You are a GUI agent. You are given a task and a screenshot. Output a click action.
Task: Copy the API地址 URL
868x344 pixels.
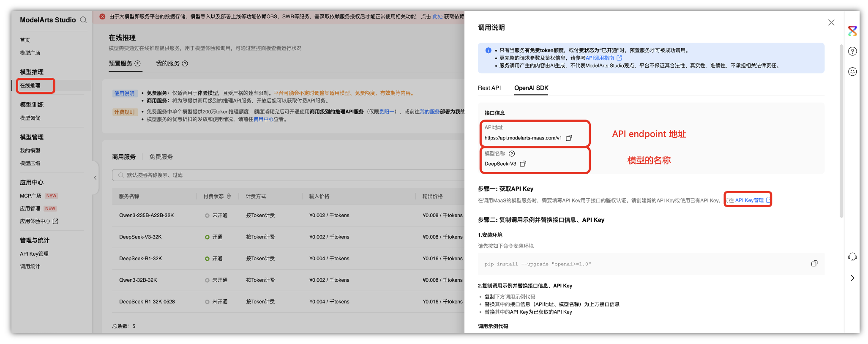(x=569, y=138)
